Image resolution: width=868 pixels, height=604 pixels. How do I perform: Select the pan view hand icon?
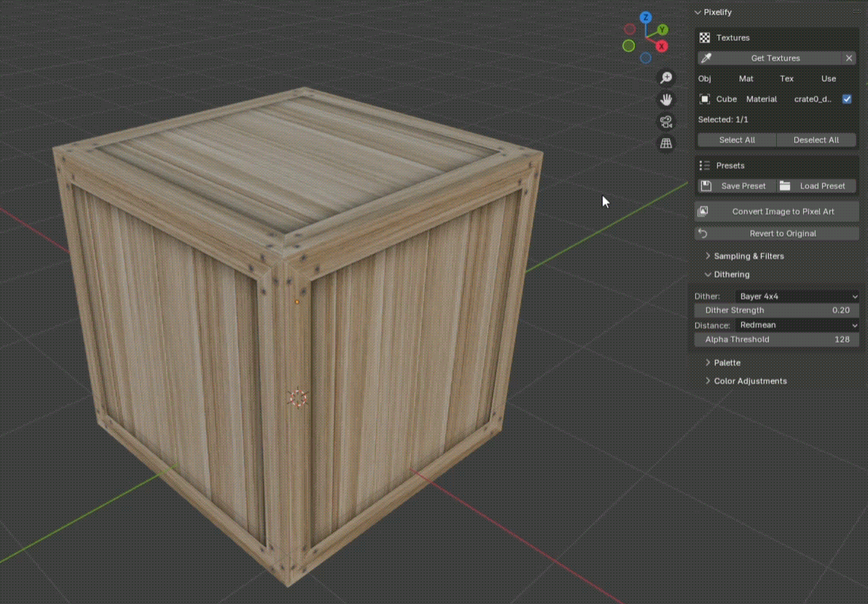click(x=666, y=100)
